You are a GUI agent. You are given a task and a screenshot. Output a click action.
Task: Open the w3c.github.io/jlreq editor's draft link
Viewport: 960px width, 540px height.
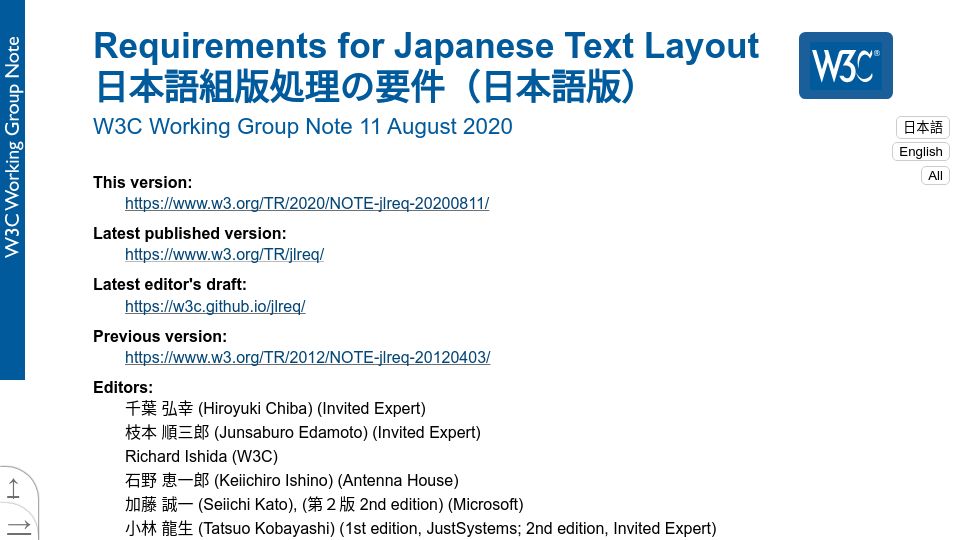215,306
